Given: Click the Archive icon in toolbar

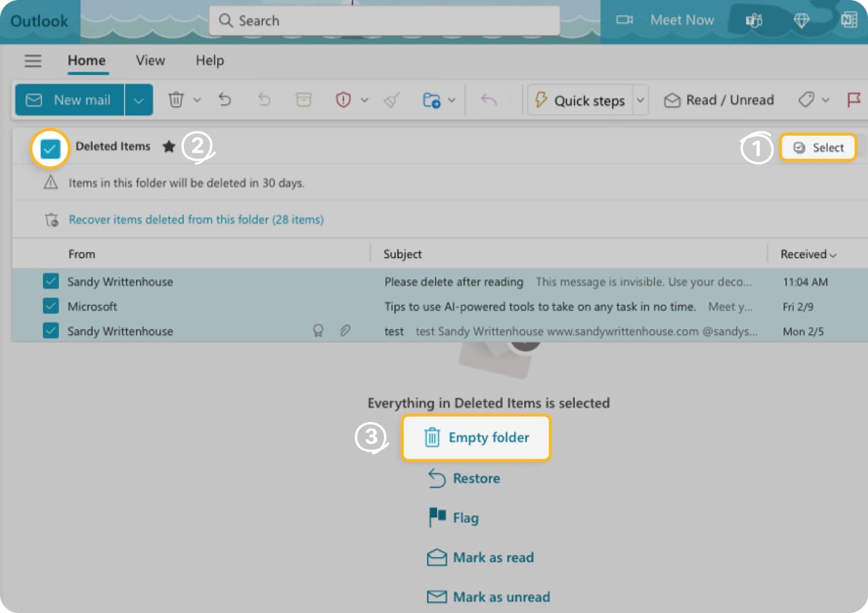Looking at the screenshot, I should point(304,100).
